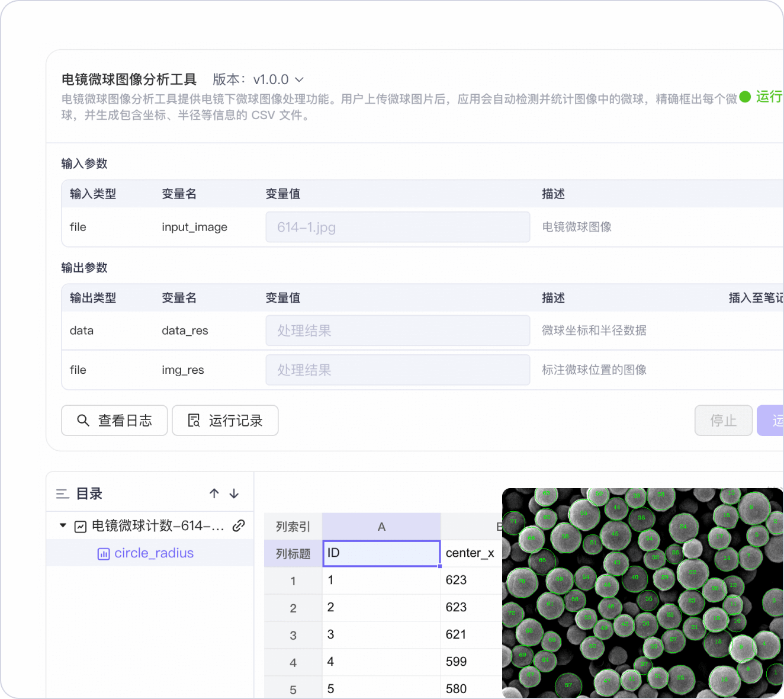
Task: Click the center_x cell containing 580
Action: (x=471, y=688)
